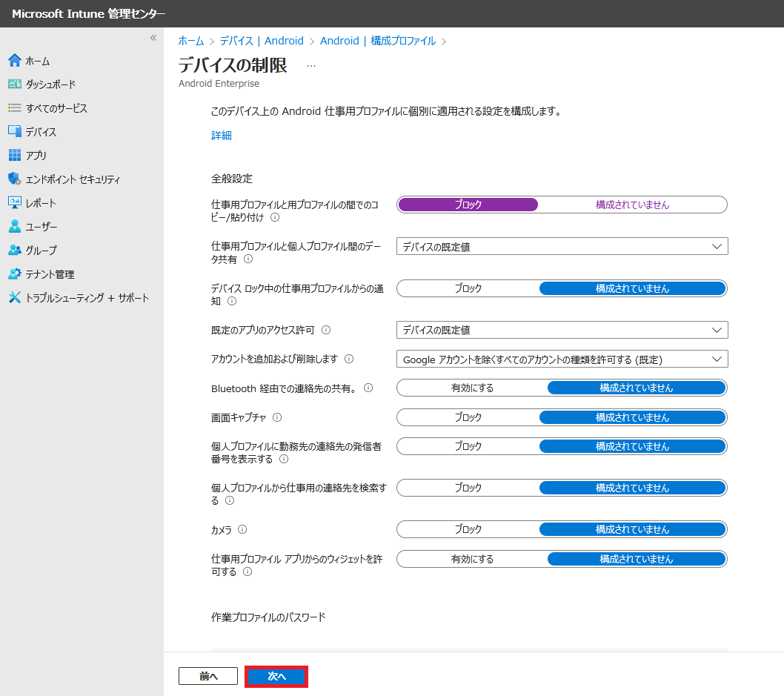This screenshot has width=784, height=696.
Task: Click the 作業プロファイルのパスワード heading
Action: click(268, 617)
